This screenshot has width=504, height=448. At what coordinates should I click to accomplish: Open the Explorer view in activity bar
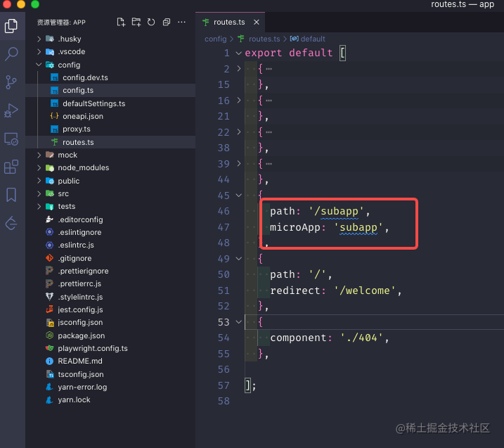pyautogui.click(x=11, y=26)
